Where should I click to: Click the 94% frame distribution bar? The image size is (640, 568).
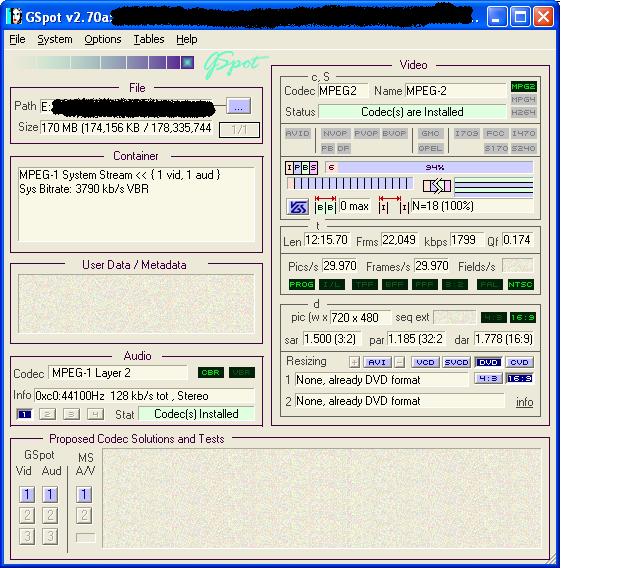[x=429, y=167]
